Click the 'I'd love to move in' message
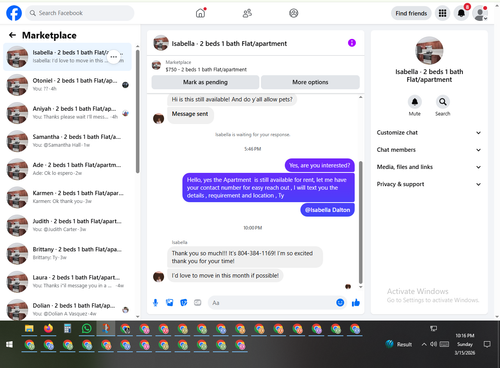The width and height of the screenshot is (500, 368). (x=225, y=276)
